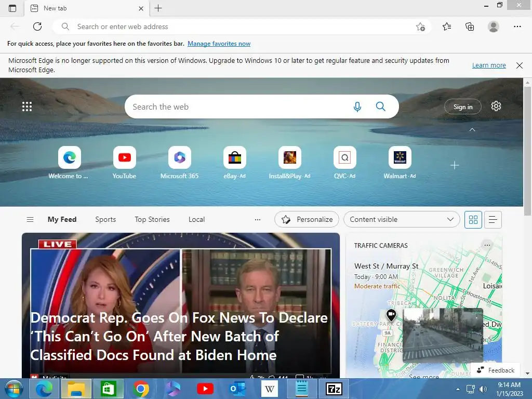
Task: Close the New tab tab
Action: (x=141, y=8)
